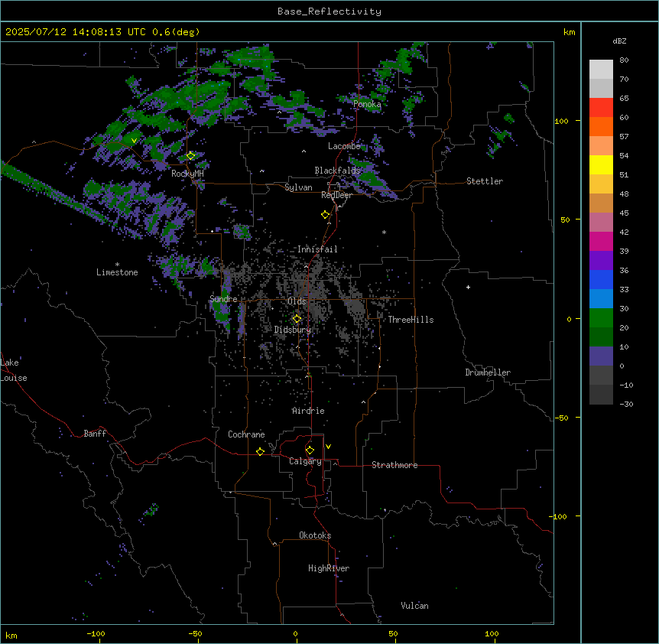Click the HighRiver city label
This screenshot has height=644, width=659.
[x=329, y=568]
